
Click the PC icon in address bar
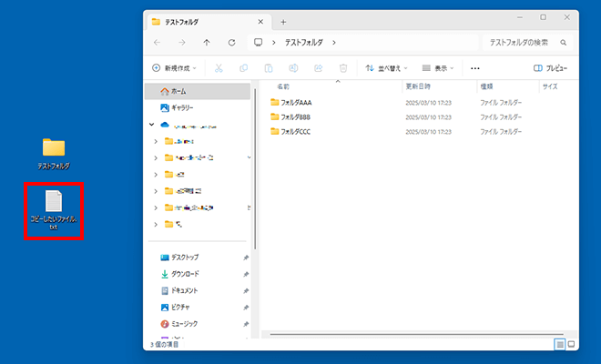coord(259,42)
